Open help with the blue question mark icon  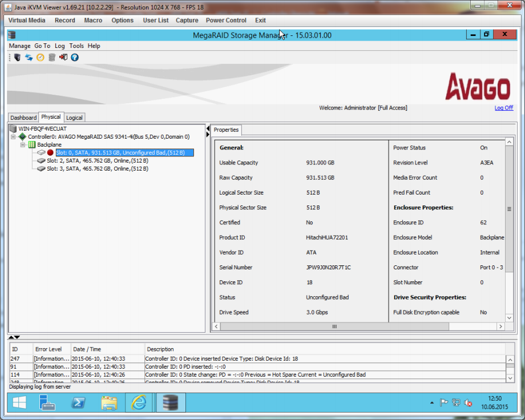75,57
